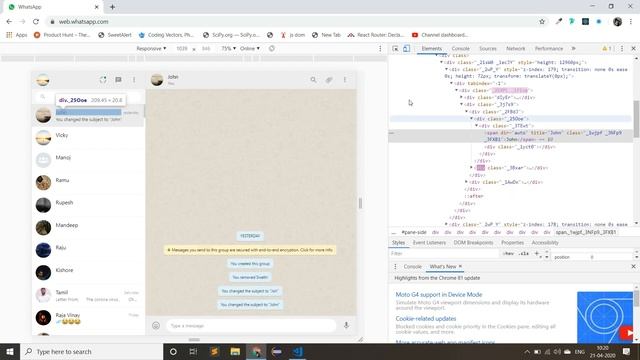Show more DevTools tabs chevron
This screenshot has height=360, width=640.
point(573,48)
